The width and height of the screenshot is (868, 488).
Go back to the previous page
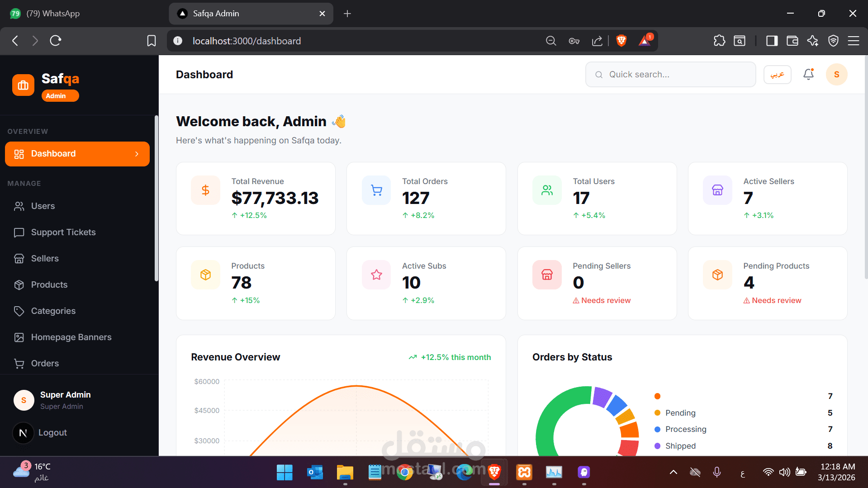(x=15, y=41)
